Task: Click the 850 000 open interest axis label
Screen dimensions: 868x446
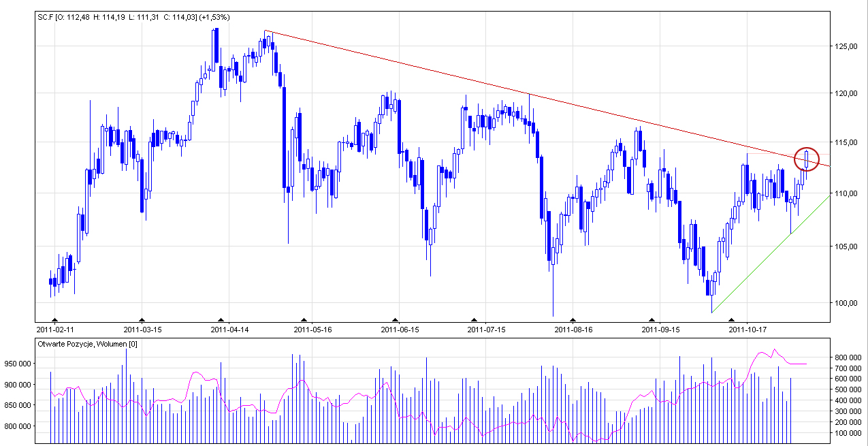Action: pos(17,405)
